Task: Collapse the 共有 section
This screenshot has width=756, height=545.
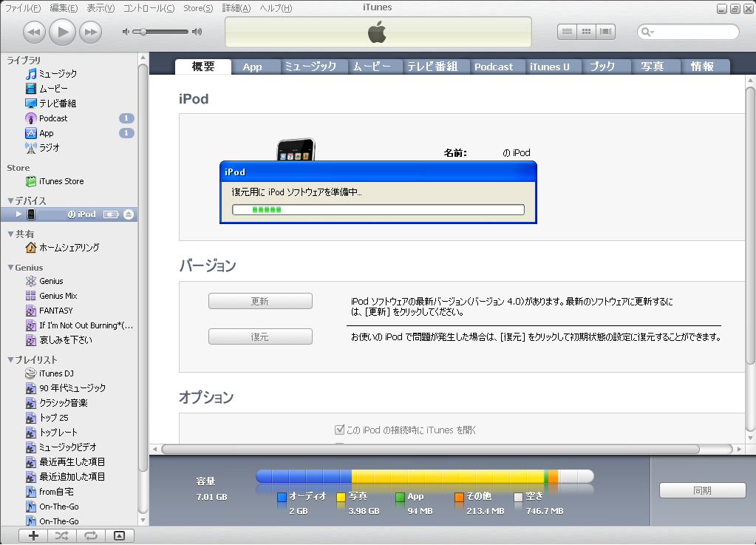Action: point(10,234)
